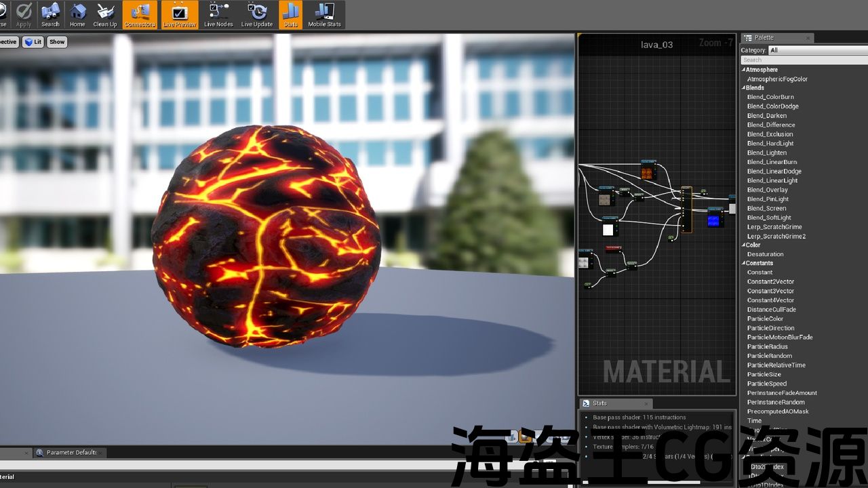This screenshot has width=868, height=488.
Task: Run Clean Up on the material graph
Action: pos(105,15)
